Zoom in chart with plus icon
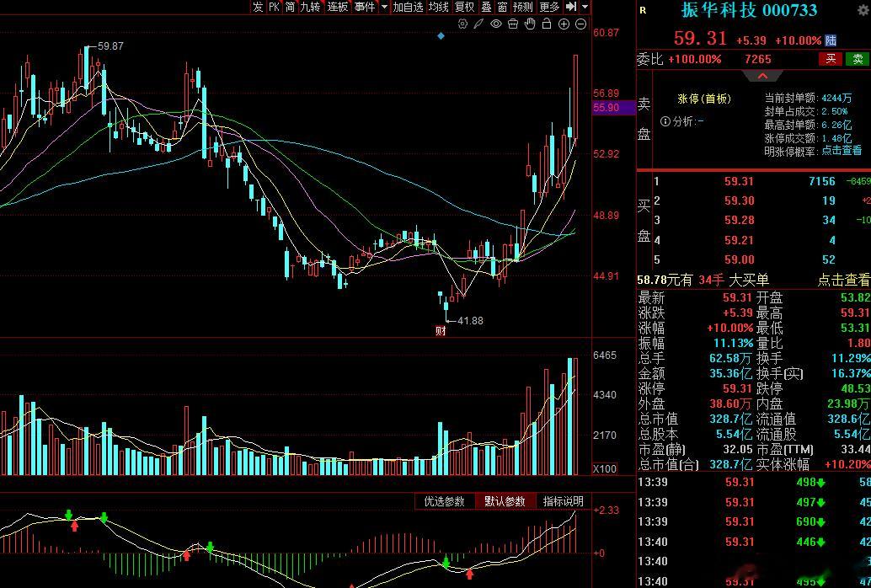This screenshot has width=871, height=588. click(564, 24)
